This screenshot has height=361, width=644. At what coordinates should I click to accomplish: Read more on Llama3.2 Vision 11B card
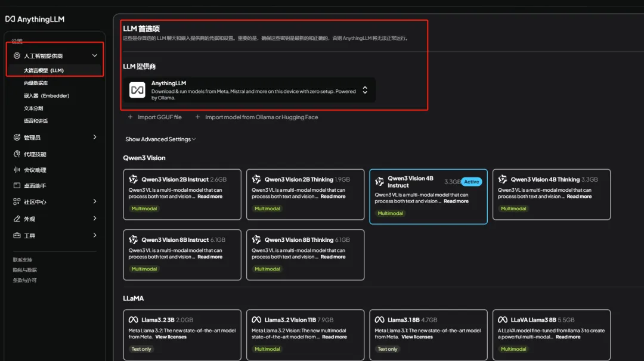tap(335, 337)
